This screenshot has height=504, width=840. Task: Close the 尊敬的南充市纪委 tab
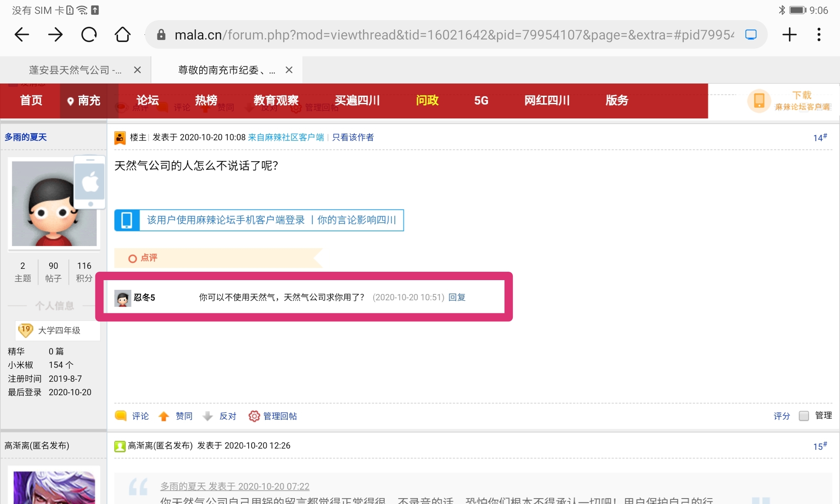pyautogui.click(x=289, y=70)
